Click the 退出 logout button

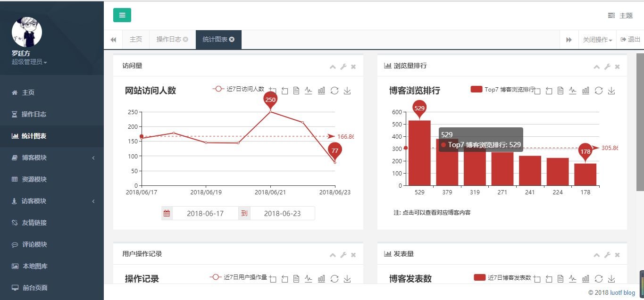[x=630, y=40]
